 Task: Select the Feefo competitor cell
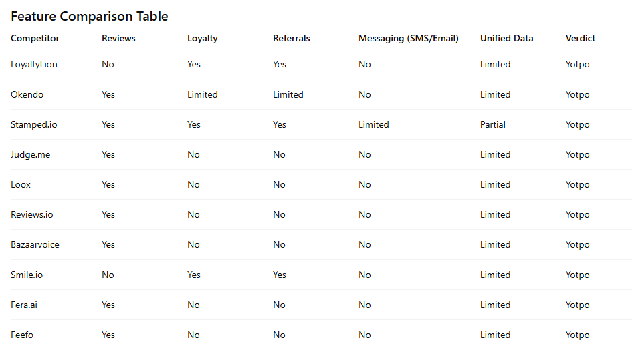tap(22, 335)
